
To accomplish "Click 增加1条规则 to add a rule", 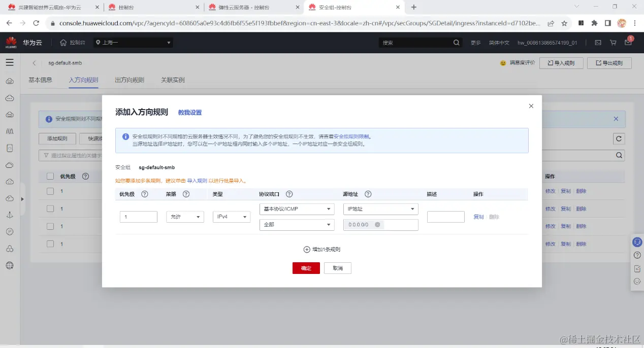I will (x=322, y=250).
